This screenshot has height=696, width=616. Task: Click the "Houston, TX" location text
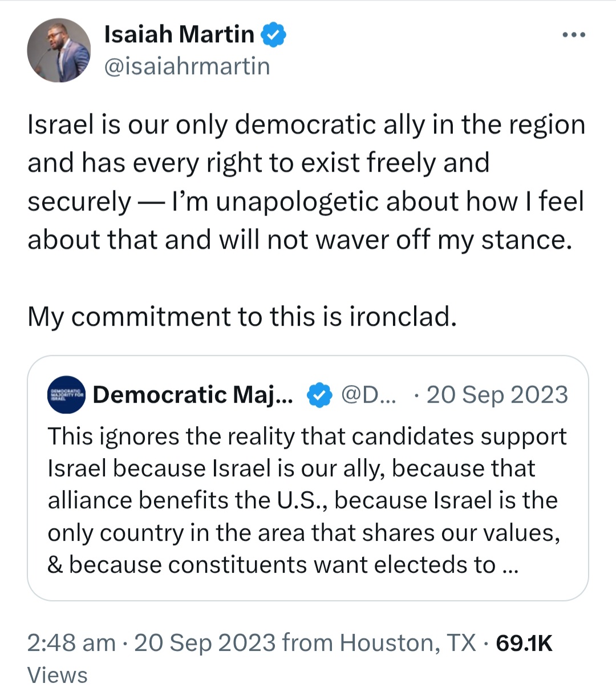point(408,643)
